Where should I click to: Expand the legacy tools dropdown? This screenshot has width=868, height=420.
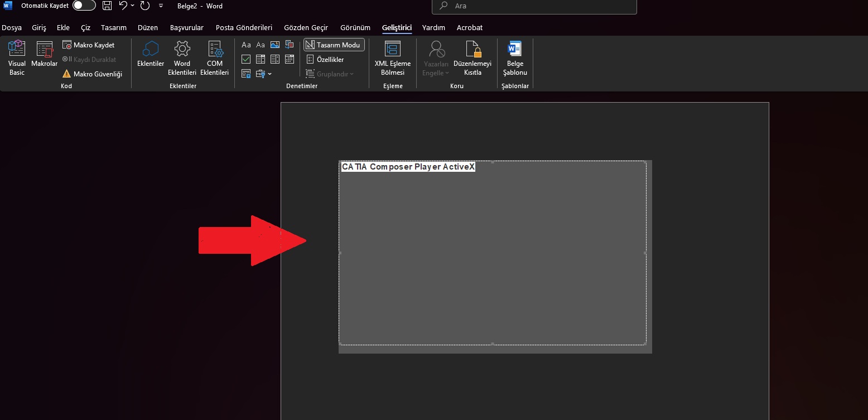coord(263,74)
